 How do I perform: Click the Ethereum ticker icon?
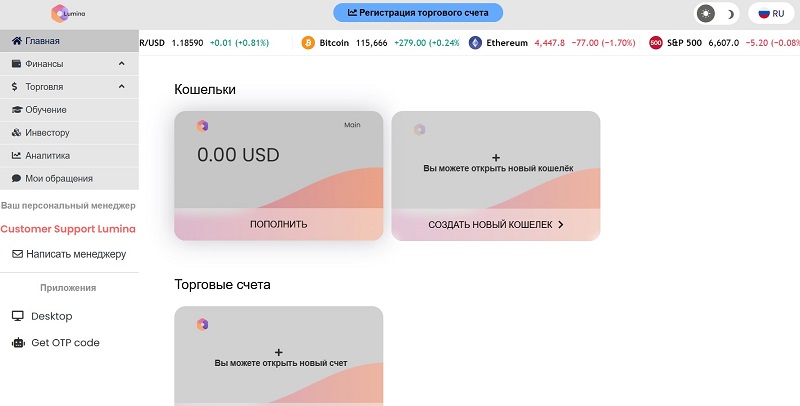(x=475, y=43)
